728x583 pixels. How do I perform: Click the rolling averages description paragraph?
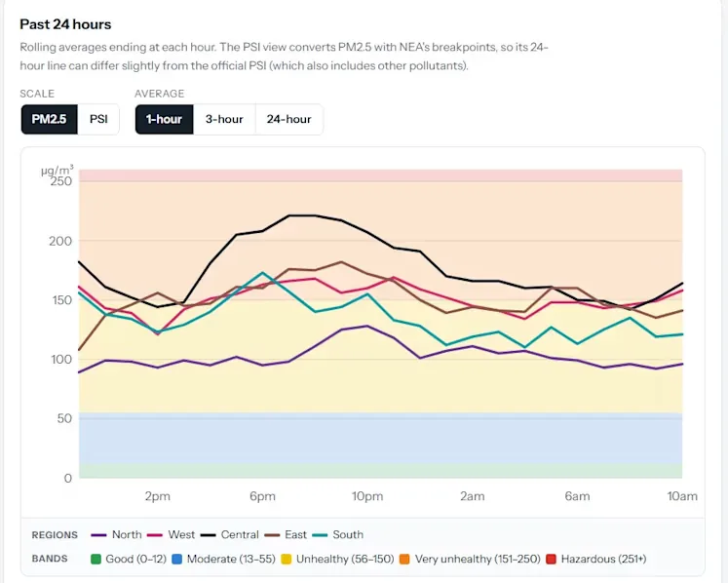click(x=285, y=57)
